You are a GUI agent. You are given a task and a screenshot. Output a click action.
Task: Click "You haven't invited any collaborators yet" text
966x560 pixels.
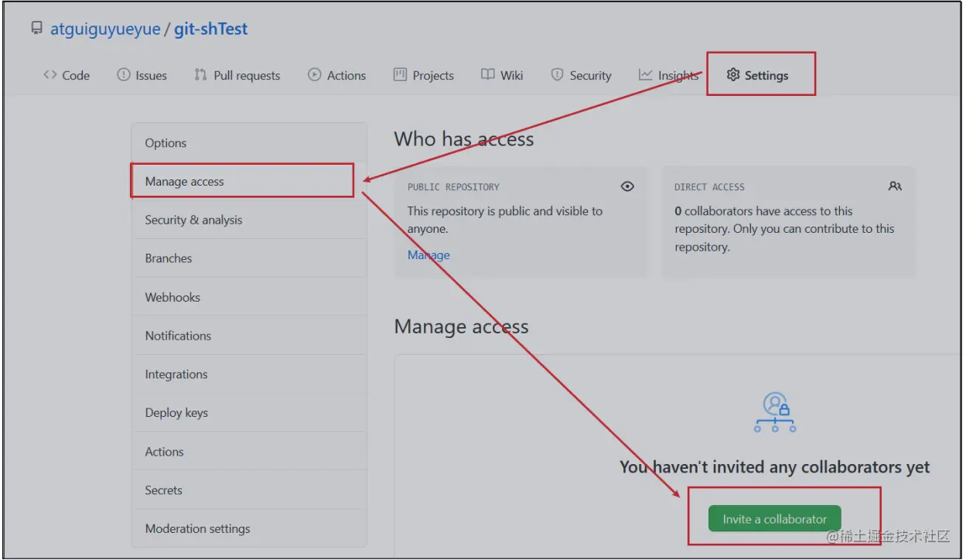[x=775, y=467]
